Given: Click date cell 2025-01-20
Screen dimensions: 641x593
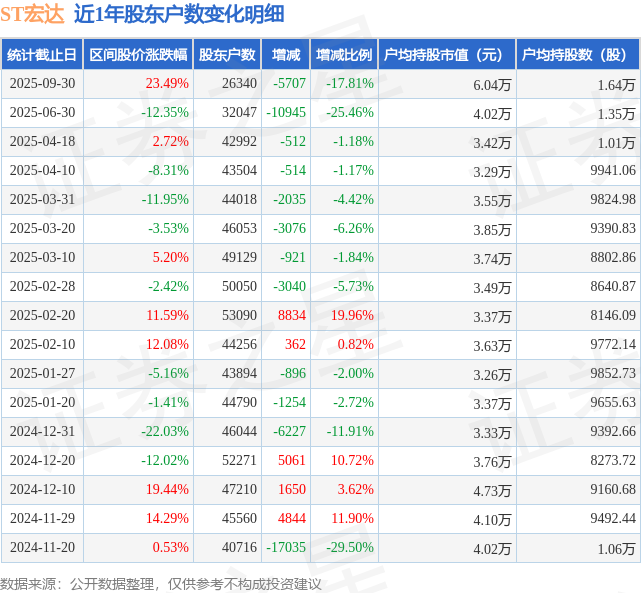Looking at the screenshot, I should click(x=43, y=403).
